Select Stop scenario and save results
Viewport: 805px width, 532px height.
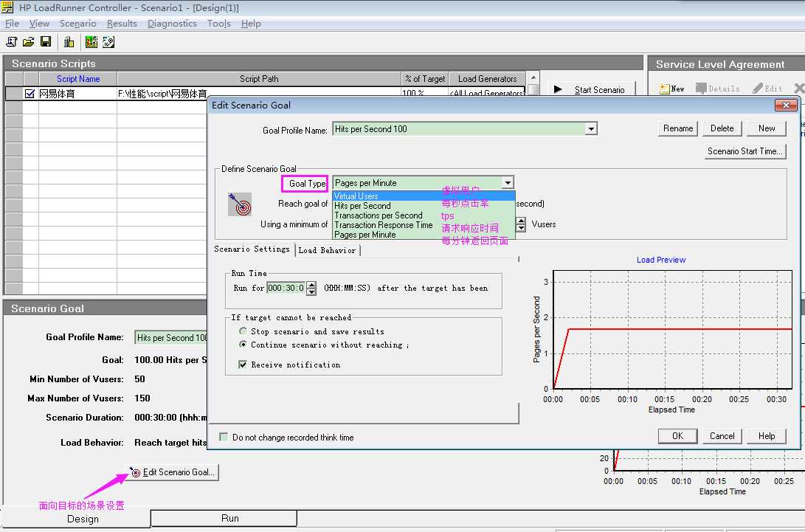click(243, 331)
